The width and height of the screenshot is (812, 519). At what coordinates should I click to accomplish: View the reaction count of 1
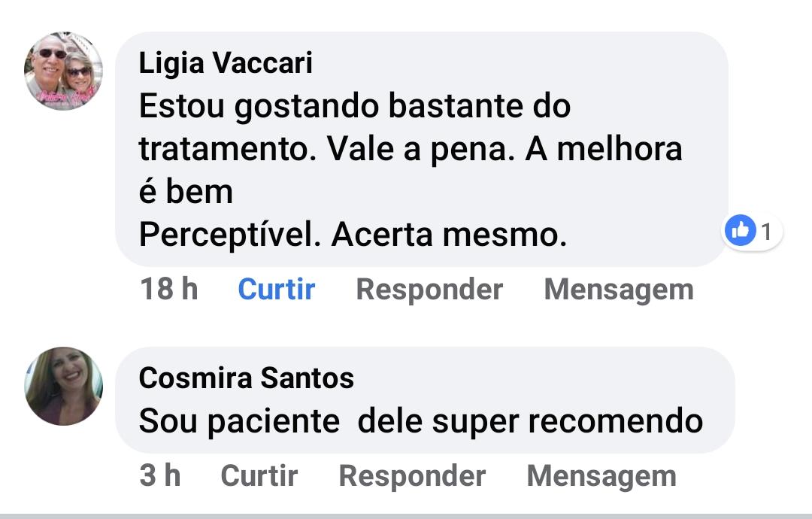pos(767,232)
